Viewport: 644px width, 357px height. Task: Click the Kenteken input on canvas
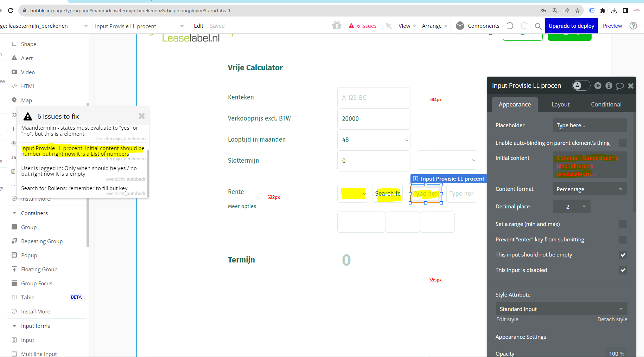point(374,98)
